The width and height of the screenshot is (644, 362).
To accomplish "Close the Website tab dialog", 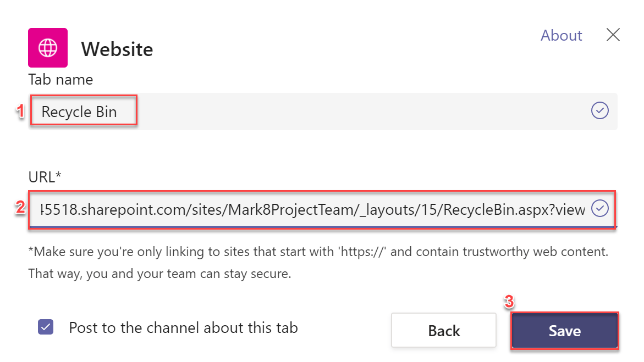I will [x=613, y=35].
